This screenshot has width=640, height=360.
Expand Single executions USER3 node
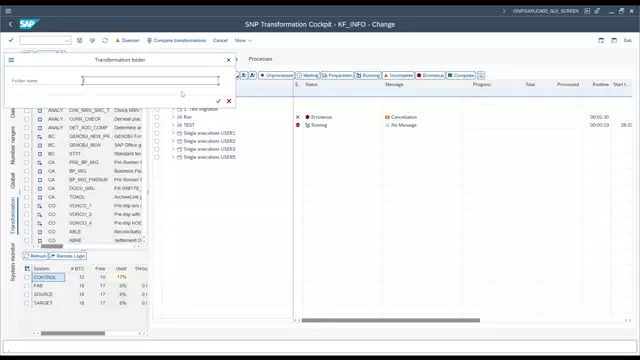click(173, 149)
